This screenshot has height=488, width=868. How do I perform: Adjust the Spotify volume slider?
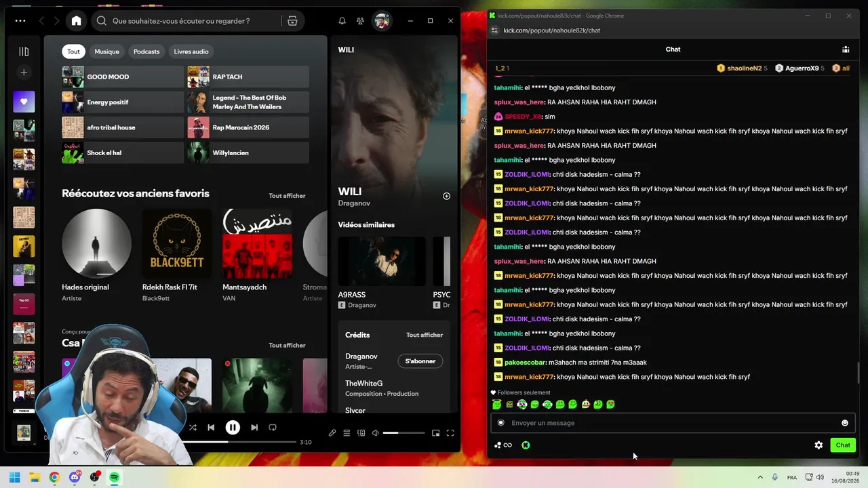tap(403, 433)
